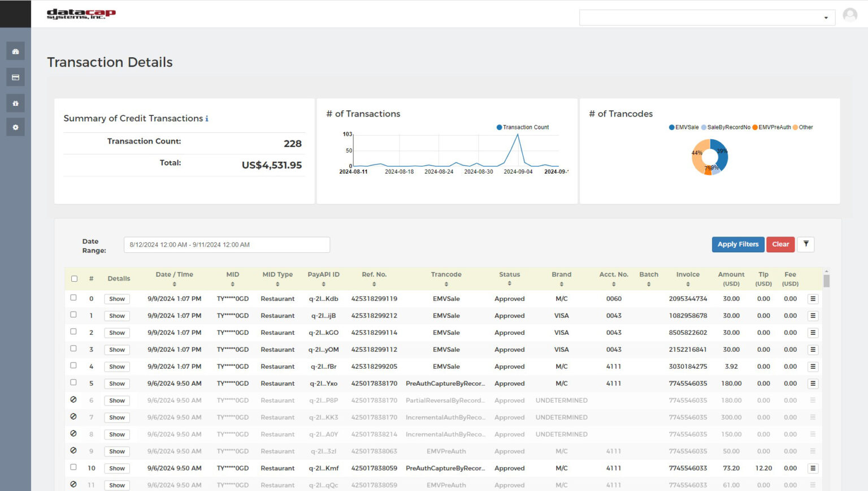Click the info icon next to Summary of Credit Transactions

click(x=207, y=118)
